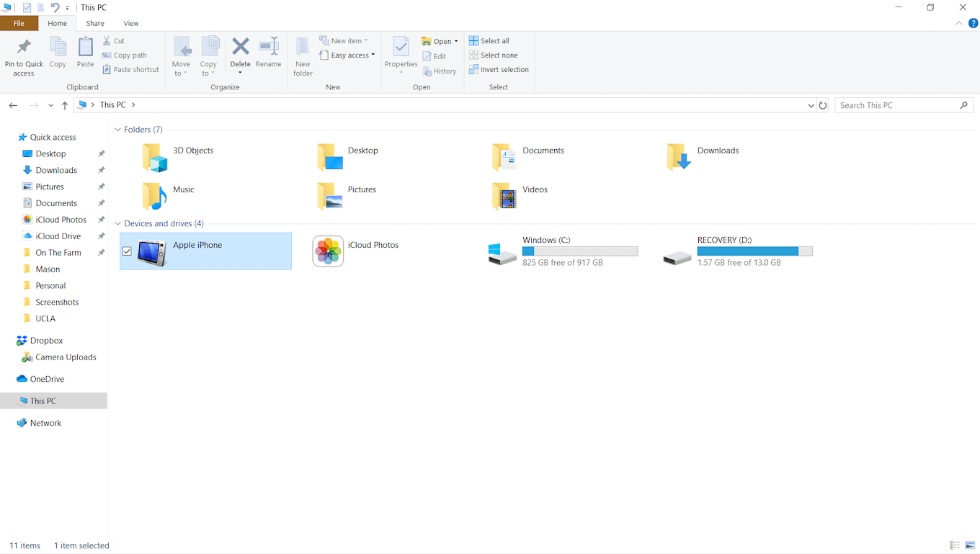Expand the address bar history dropdown

coord(811,105)
